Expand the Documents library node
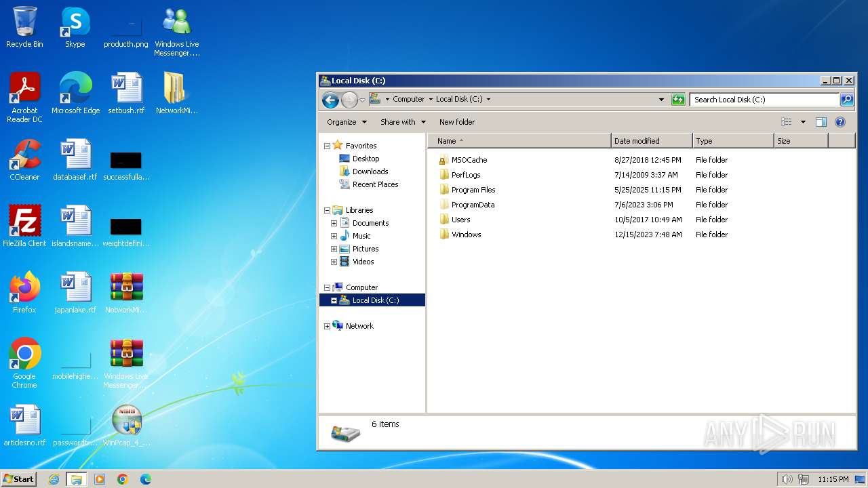The height and width of the screenshot is (488, 868). tap(334, 223)
